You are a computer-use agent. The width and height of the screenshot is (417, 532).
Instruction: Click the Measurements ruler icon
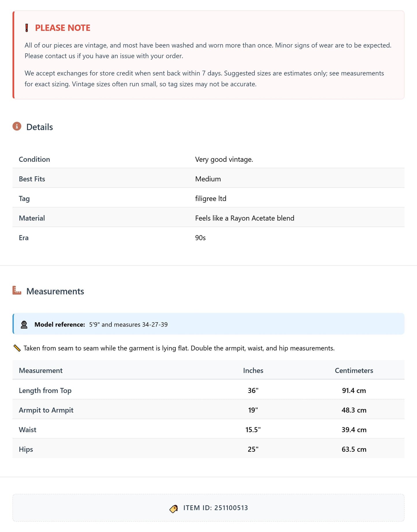pos(17,290)
